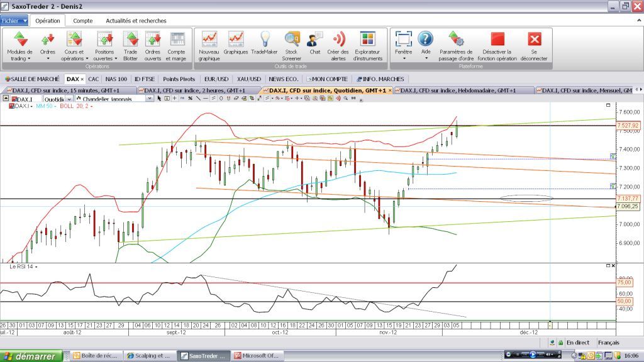Viewport: 644px width, 362px height.
Task: Select the ellipse drawing tool
Action: click(x=221, y=99)
